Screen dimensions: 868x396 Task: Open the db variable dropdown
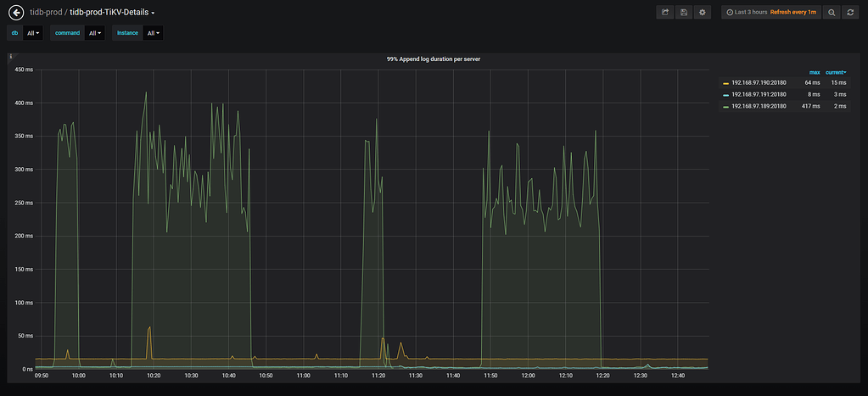(x=33, y=33)
